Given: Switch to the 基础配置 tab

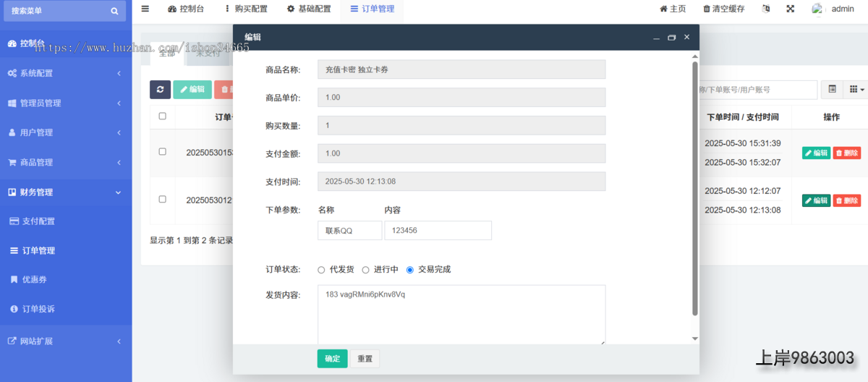Looking at the screenshot, I should (309, 9).
